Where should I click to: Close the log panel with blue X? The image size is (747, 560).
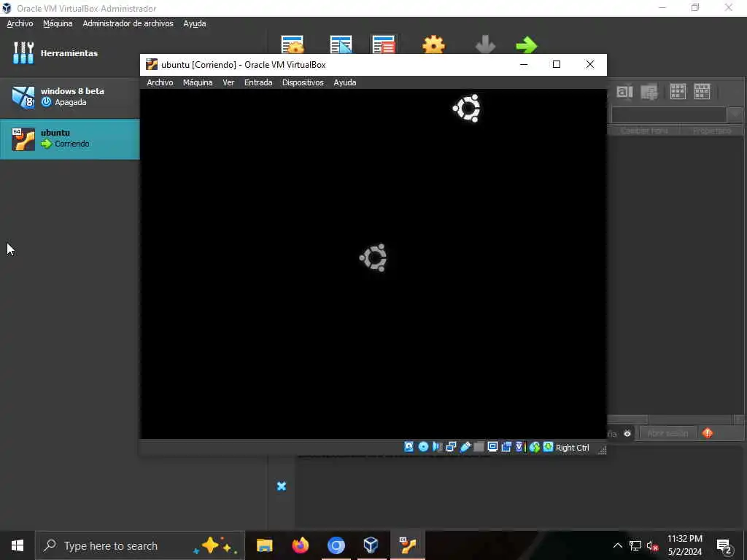(282, 486)
